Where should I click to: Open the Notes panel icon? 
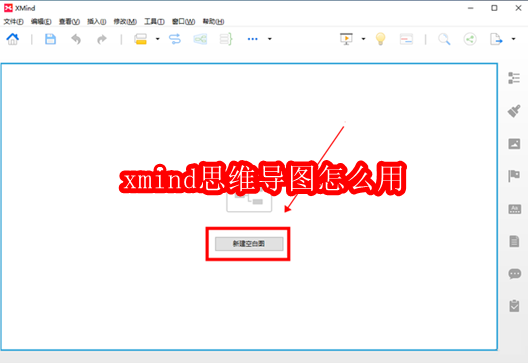coord(514,241)
